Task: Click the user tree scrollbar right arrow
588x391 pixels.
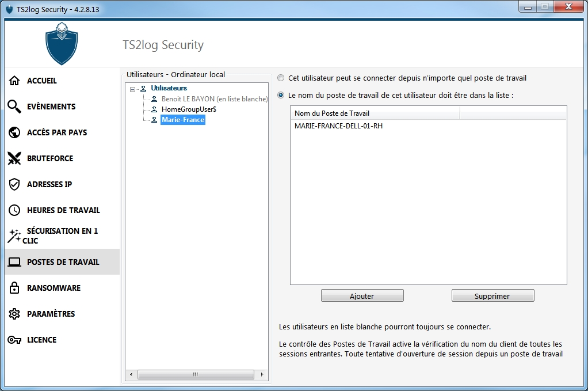Action: 262,374
